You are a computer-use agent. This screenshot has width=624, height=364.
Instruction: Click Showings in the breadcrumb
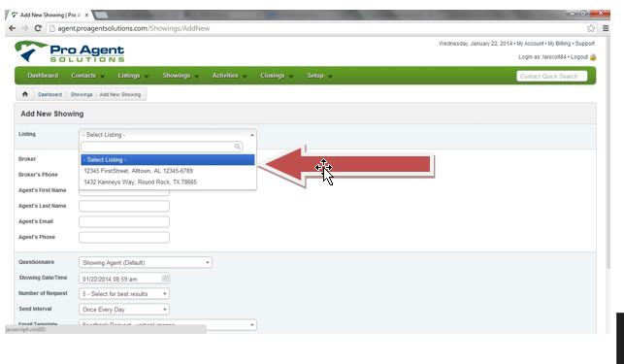82,94
